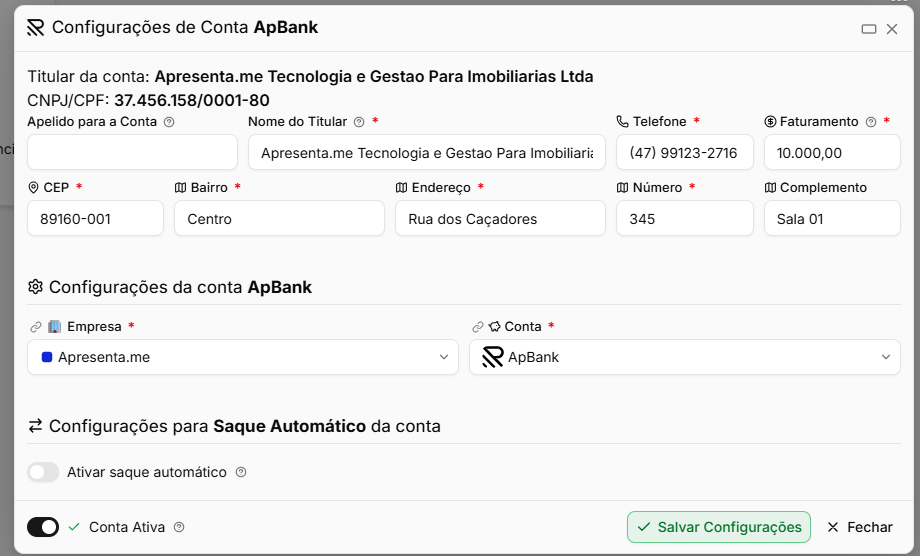Click the dollar icon beside Faturamento
Screen dimensions: 920x556
(770, 121)
